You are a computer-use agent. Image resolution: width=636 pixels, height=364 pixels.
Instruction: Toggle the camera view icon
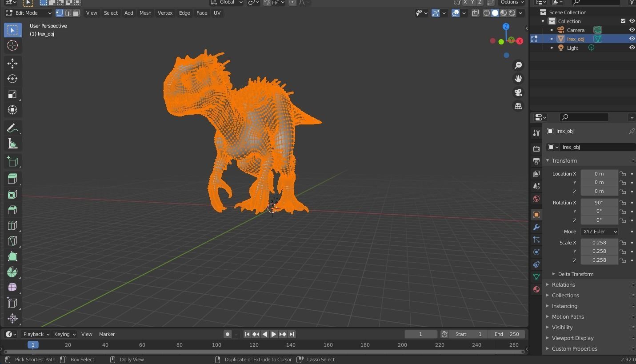(x=518, y=92)
